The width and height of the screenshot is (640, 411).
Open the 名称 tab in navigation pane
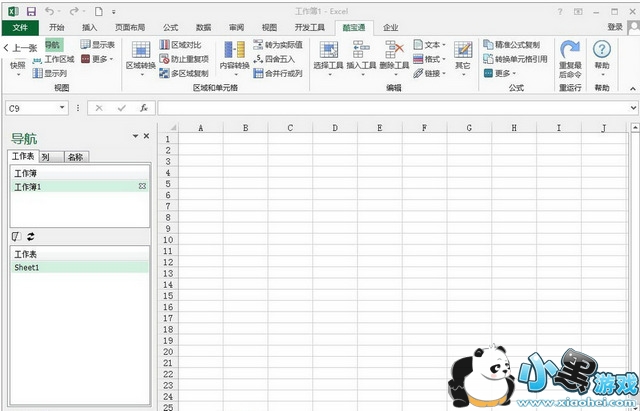pos(76,157)
